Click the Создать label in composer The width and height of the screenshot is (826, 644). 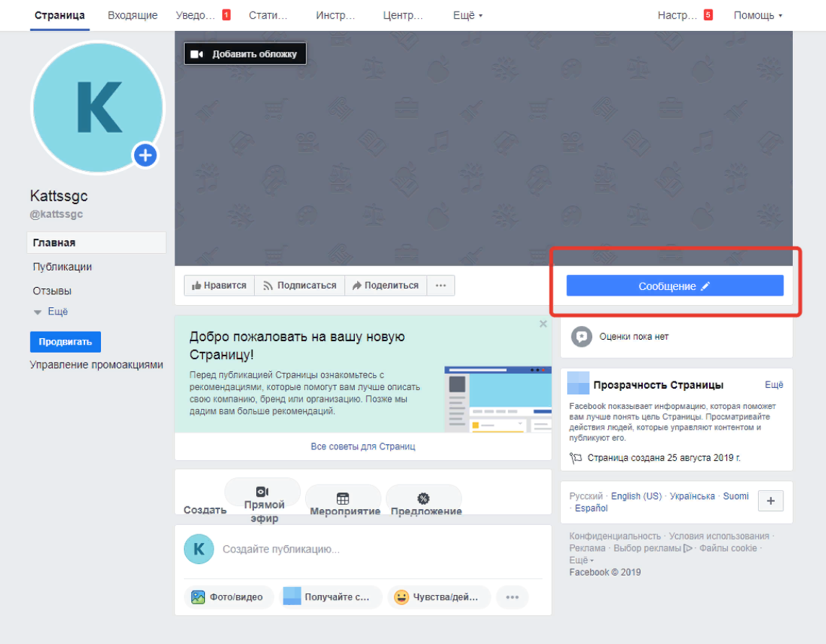tap(205, 510)
